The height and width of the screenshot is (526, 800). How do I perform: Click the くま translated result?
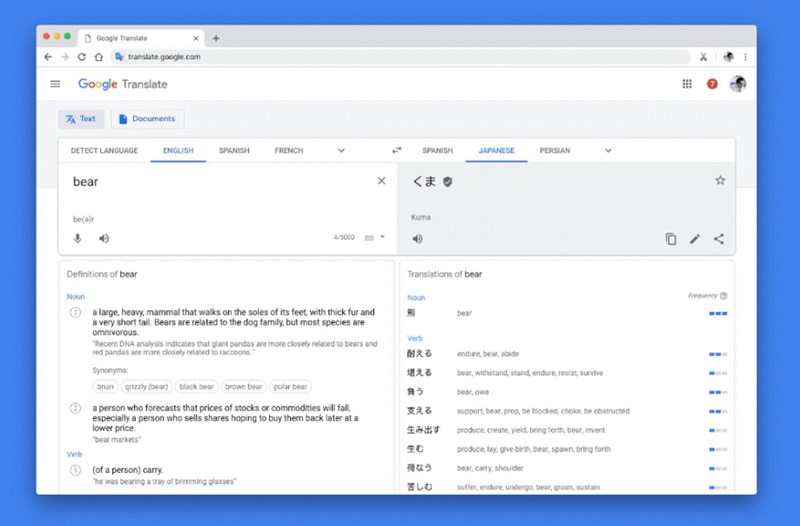tap(424, 182)
